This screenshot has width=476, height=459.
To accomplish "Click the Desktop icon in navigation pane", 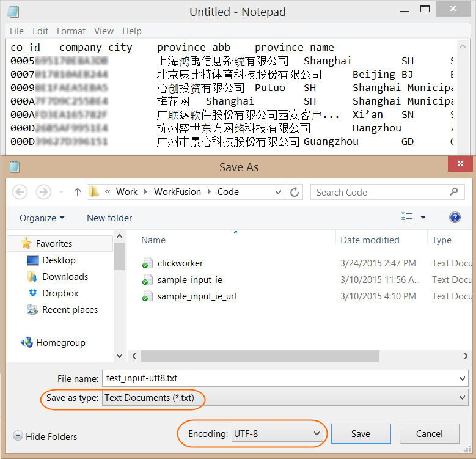I will (33, 260).
